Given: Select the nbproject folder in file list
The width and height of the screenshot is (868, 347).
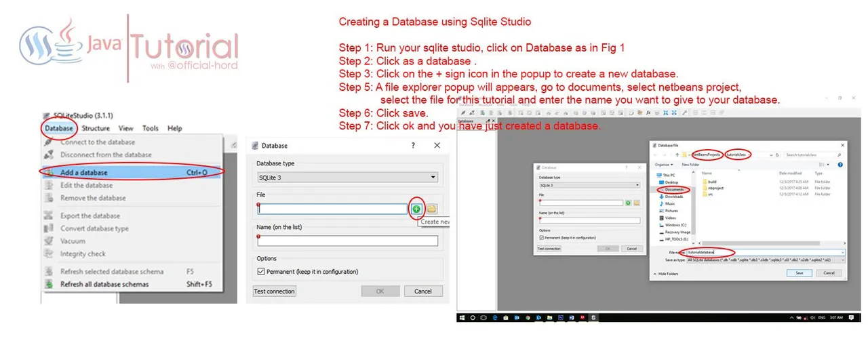Looking at the screenshot, I should pyautogui.click(x=715, y=188).
